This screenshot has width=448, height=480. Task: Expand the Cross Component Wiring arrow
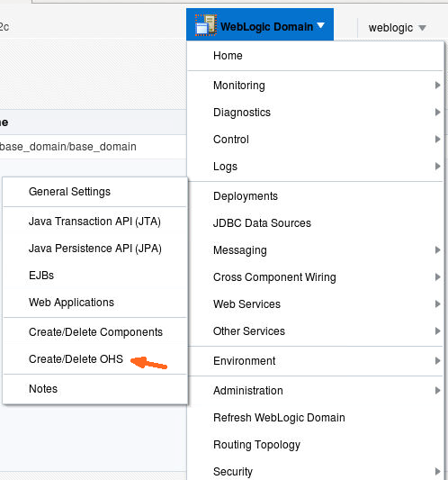(437, 277)
